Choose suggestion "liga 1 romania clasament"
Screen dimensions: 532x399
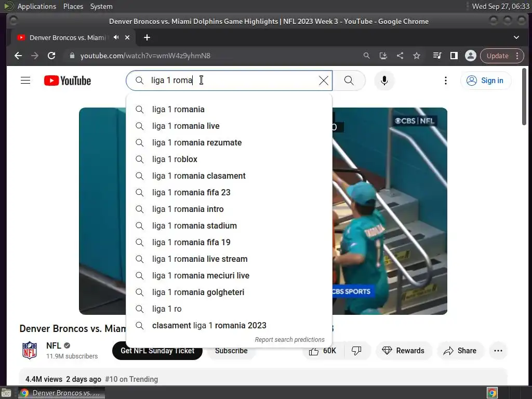(229, 176)
